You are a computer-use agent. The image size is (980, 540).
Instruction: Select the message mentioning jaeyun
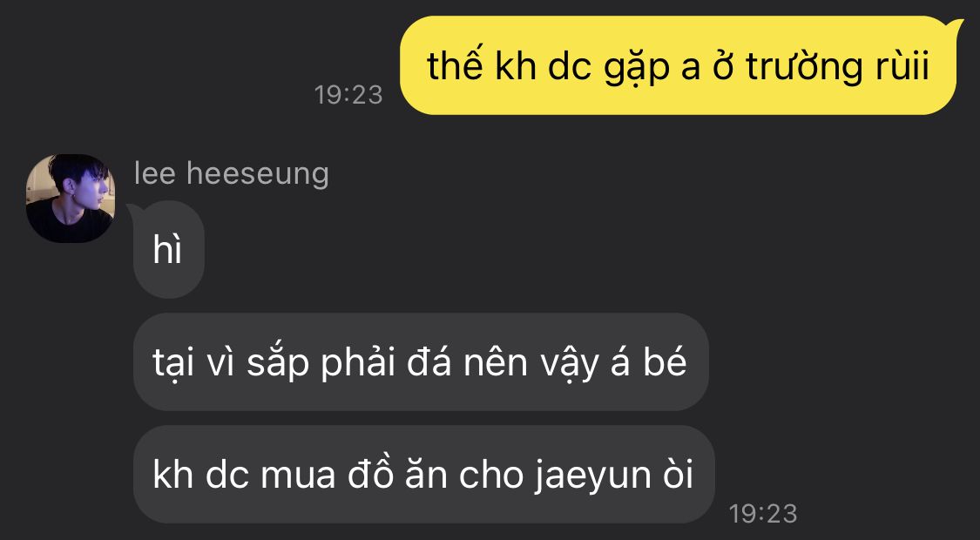(x=423, y=475)
